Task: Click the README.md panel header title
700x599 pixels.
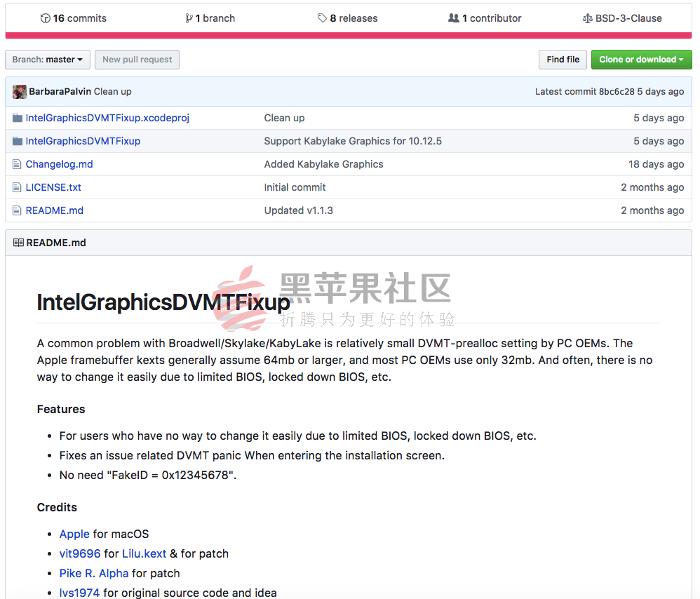Action: pos(56,243)
